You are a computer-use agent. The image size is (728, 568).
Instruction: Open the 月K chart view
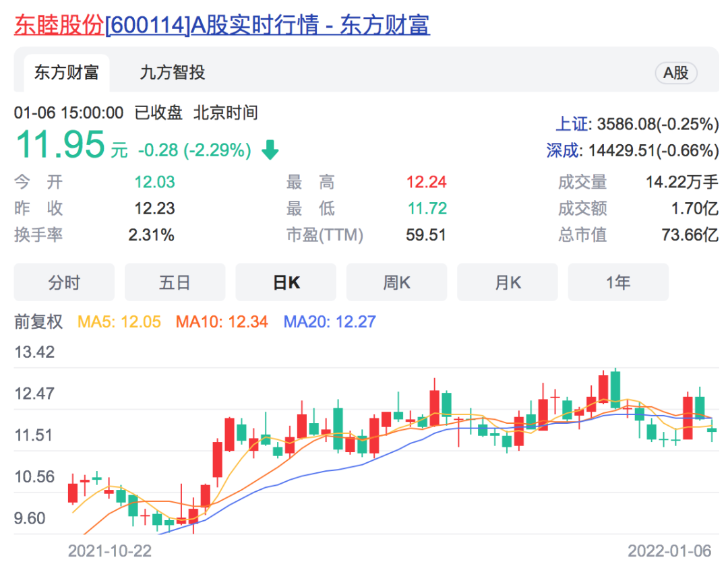tap(508, 282)
